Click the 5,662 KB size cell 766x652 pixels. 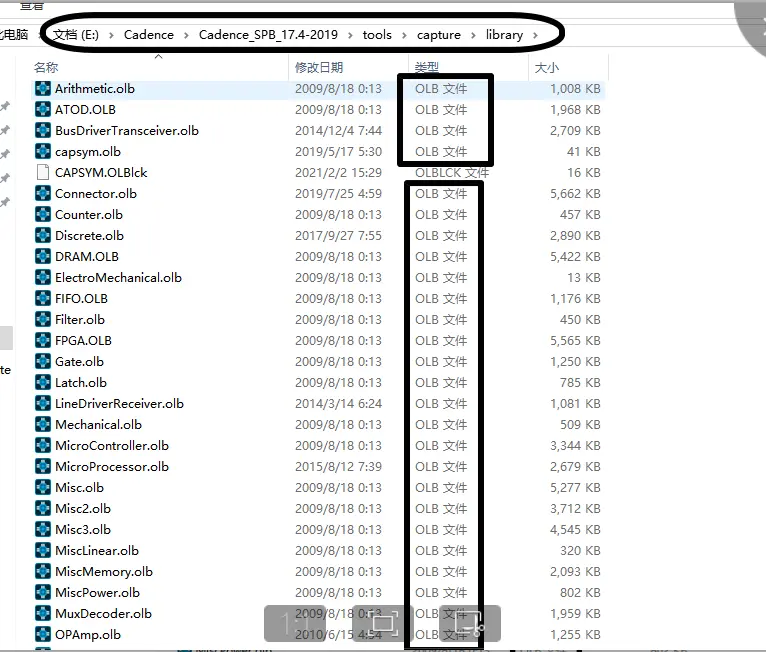(x=575, y=194)
